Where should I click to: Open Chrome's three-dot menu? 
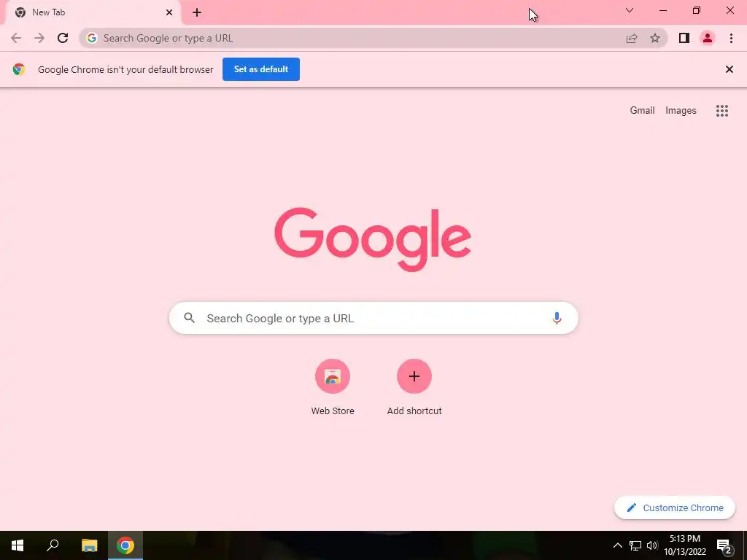(731, 38)
